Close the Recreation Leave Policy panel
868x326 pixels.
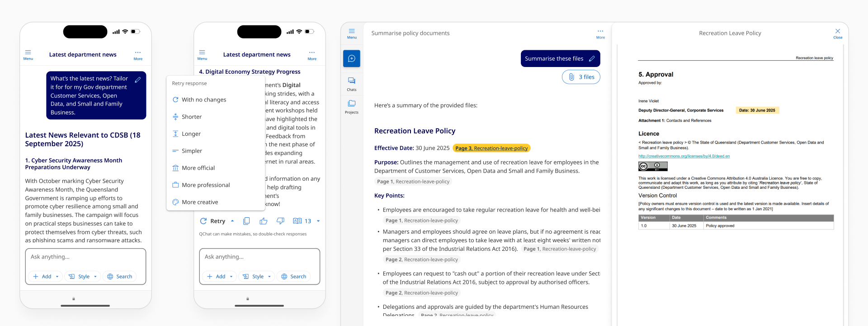[x=838, y=34]
